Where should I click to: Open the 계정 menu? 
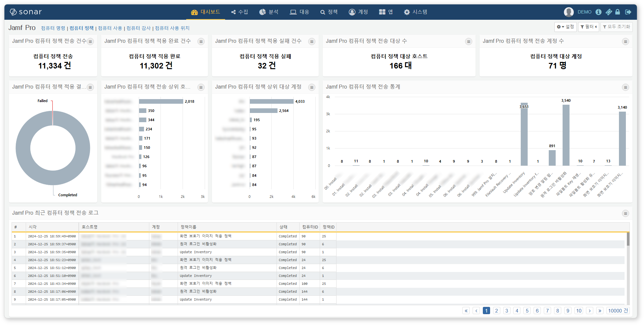pyautogui.click(x=358, y=12)
